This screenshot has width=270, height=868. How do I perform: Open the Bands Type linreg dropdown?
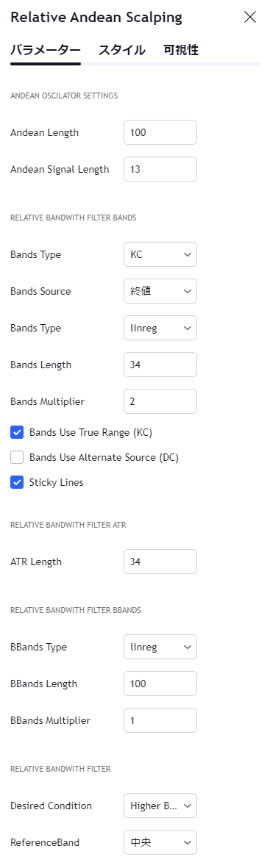pos(160,328)
